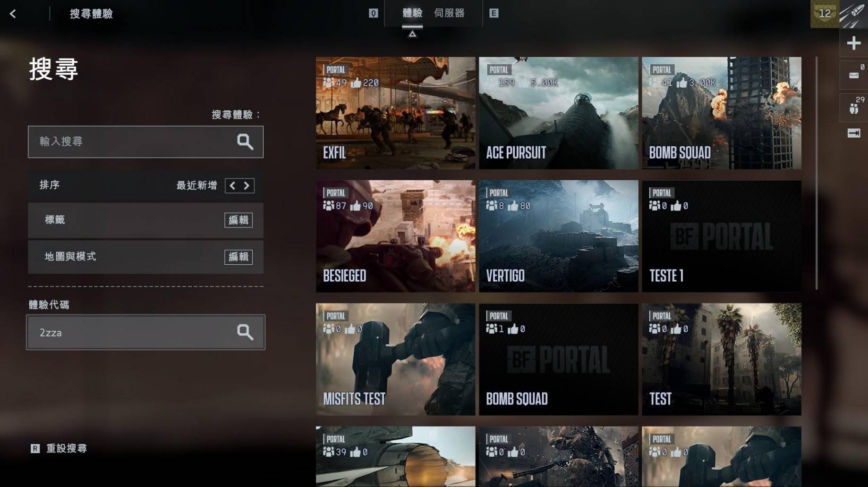
Task: Click the collapse sidebar arrow icon
Action: coord(853,134)
